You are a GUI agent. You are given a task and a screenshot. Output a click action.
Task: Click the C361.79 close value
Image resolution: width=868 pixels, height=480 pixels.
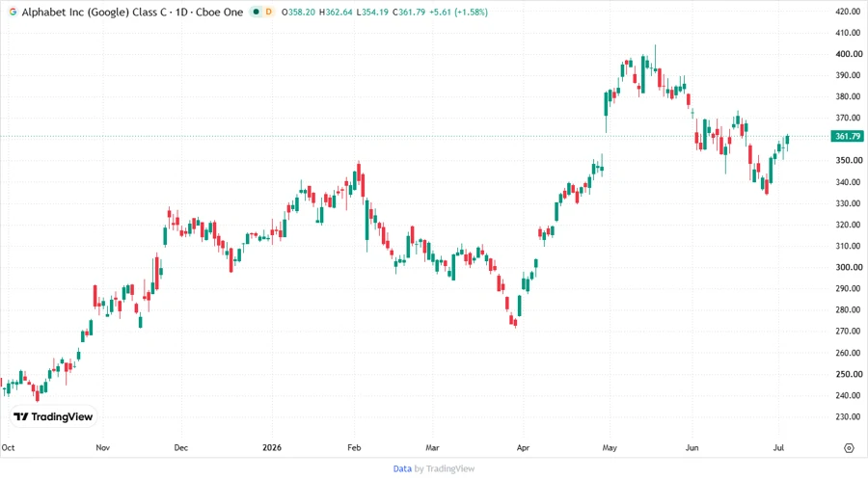pos(409,13)
